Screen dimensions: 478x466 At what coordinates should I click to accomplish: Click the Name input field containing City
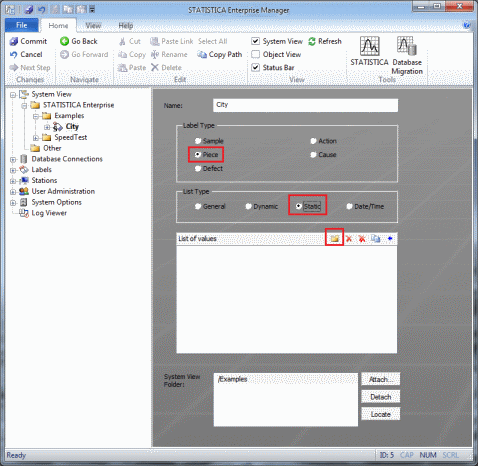305,105
